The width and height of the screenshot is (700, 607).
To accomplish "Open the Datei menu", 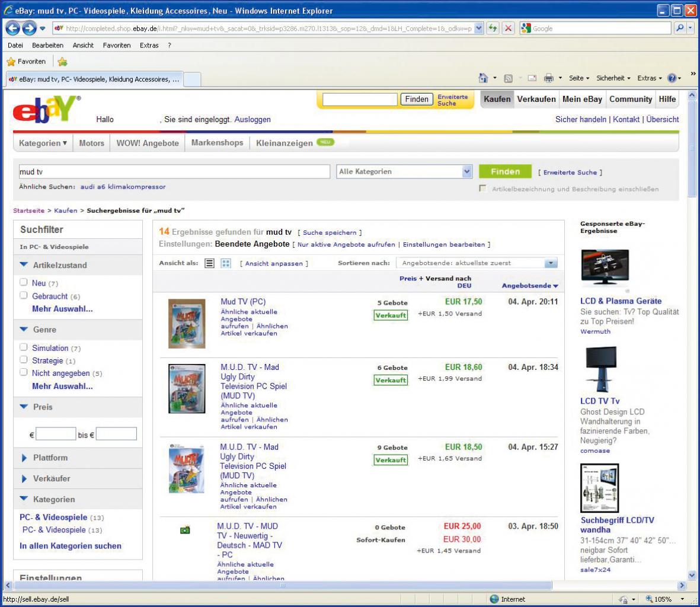I will 15,45.
